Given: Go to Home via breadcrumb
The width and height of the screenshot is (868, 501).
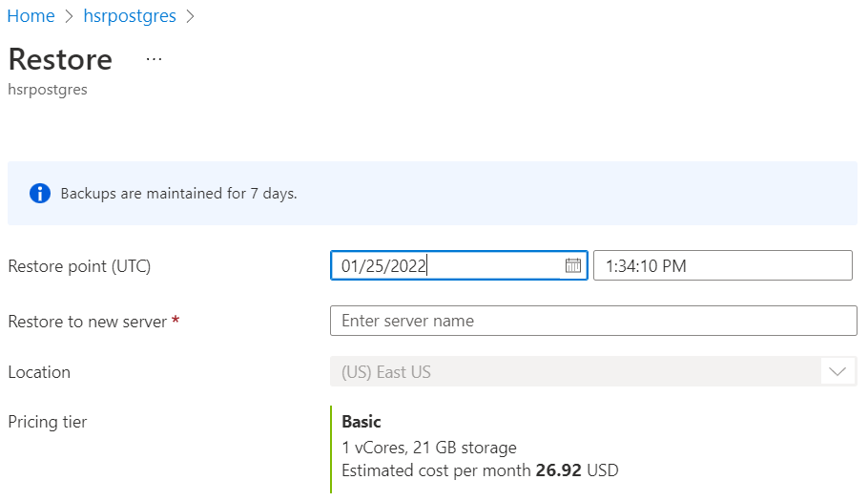Looking at the screenshot, I should pyautogui.click(x=31, y=16).
